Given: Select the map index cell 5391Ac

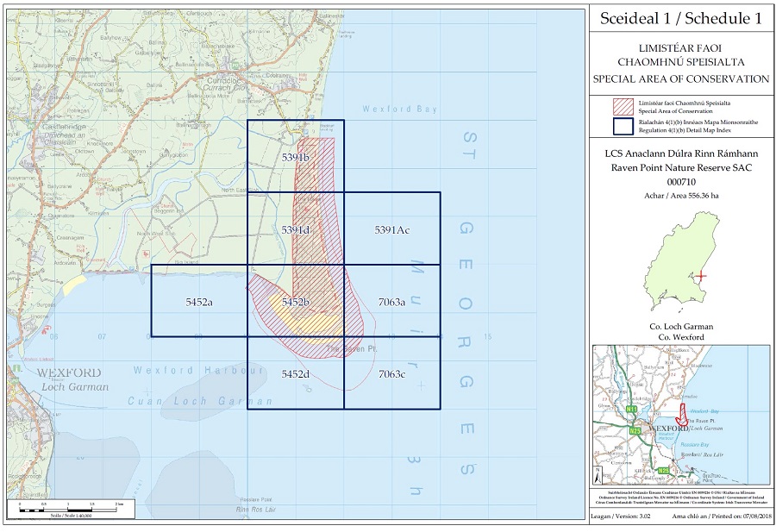Looking at the screenshot, I should [x=392, y=228].
